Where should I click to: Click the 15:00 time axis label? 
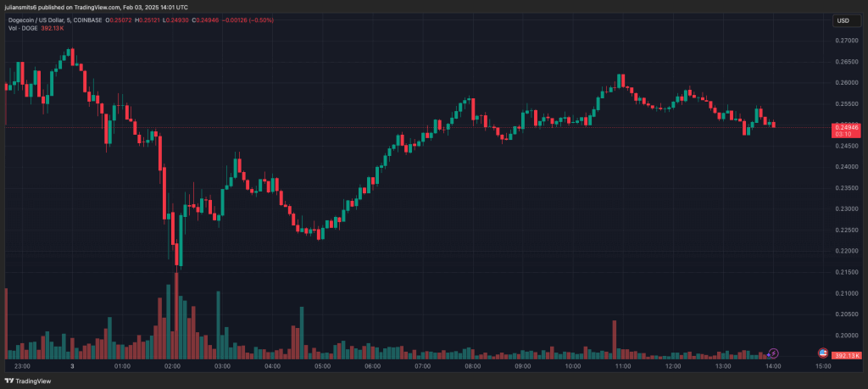(823, 366)
